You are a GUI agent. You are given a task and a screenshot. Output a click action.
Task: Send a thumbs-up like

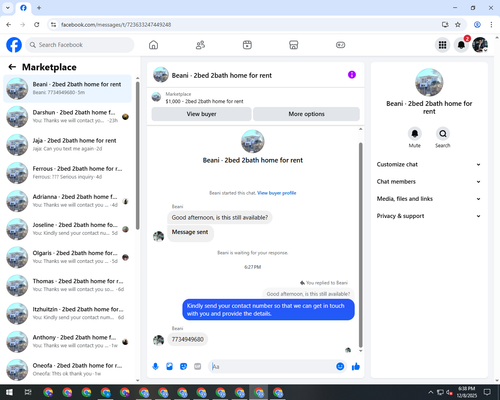356,367
